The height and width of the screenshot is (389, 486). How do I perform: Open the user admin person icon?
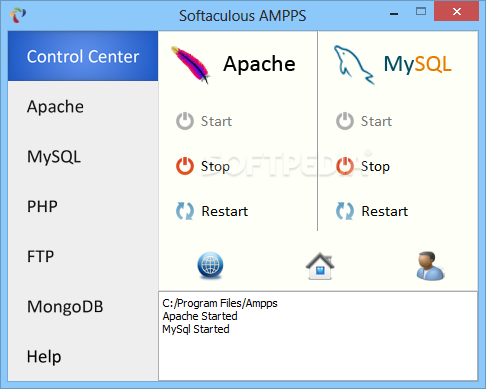(x=430, y=266)
